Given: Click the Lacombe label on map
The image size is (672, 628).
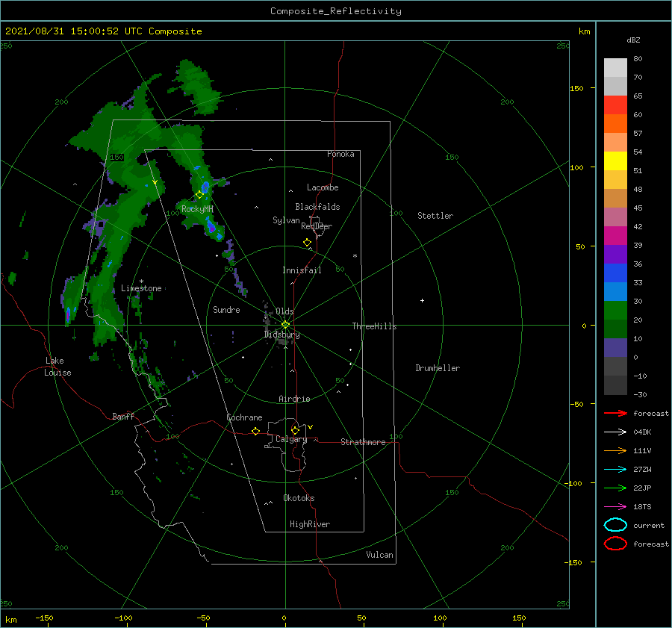Looking at the screenshot, I should tap(323, 187).
